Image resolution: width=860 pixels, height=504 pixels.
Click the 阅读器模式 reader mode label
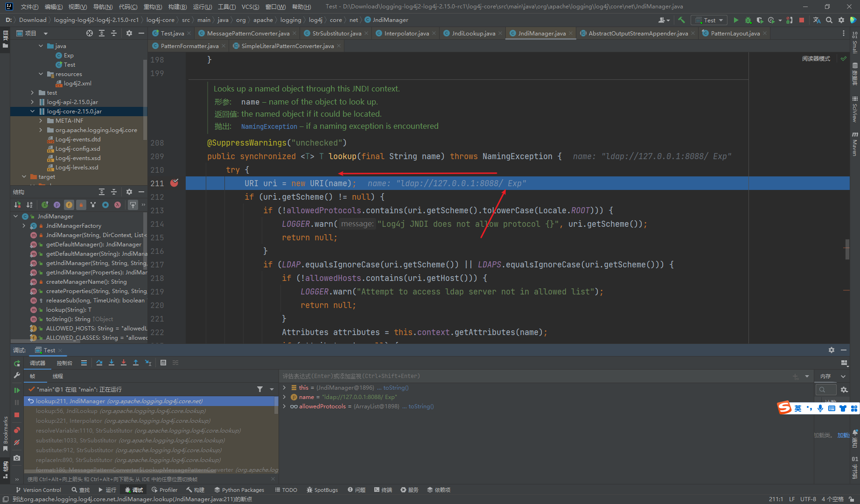pyautogui.click(x=816, y=59)
